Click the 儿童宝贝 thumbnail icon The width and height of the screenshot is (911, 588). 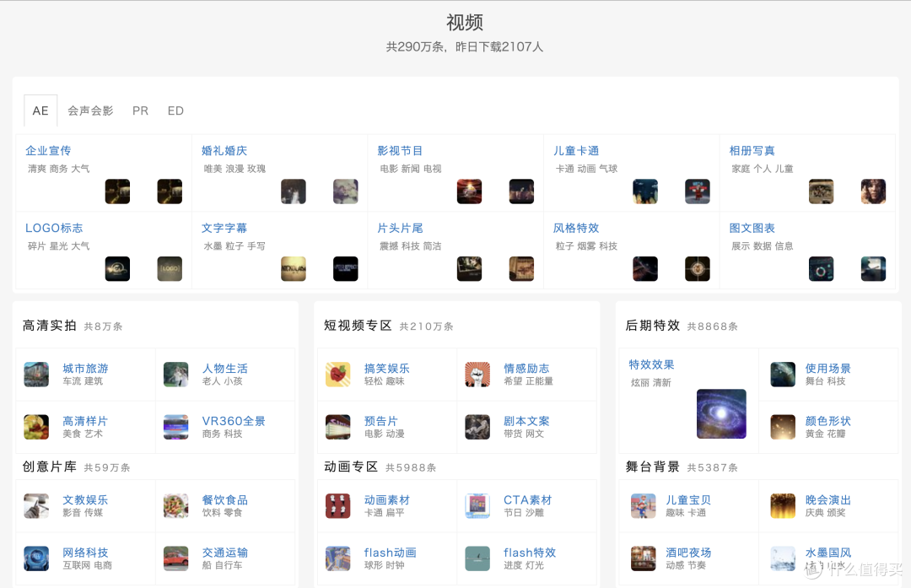click(x=643, y=505)
